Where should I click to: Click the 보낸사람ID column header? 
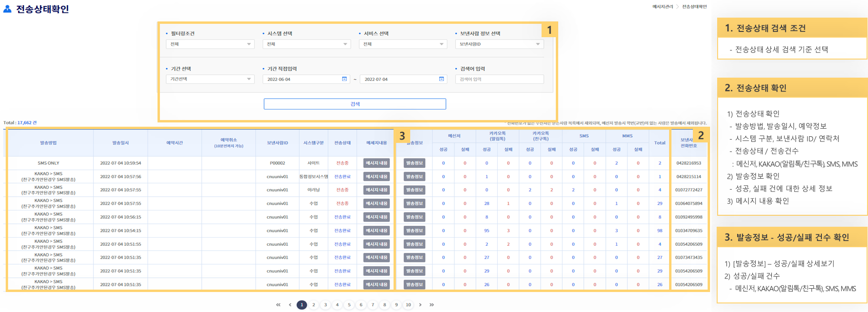pos(277,143)
